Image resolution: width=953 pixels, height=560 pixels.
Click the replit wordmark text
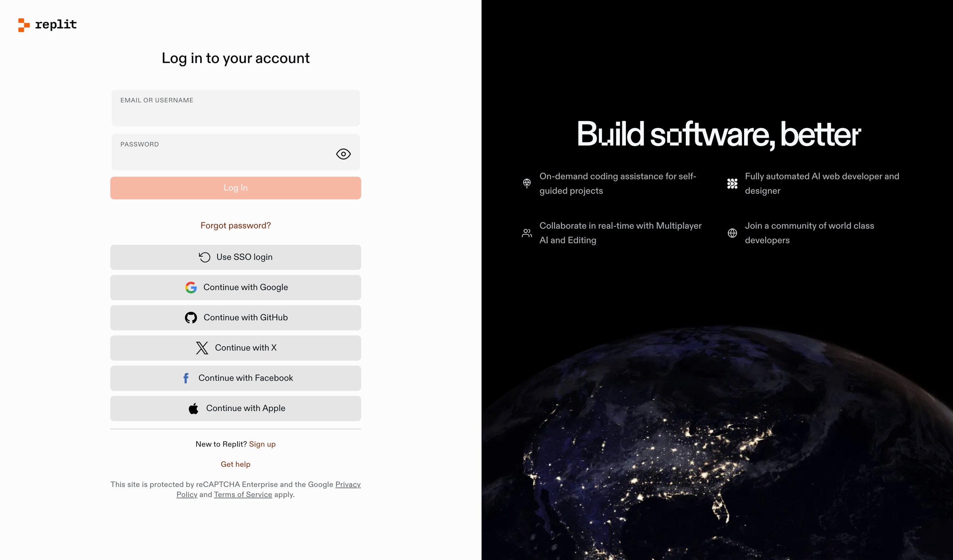(56, 25)
